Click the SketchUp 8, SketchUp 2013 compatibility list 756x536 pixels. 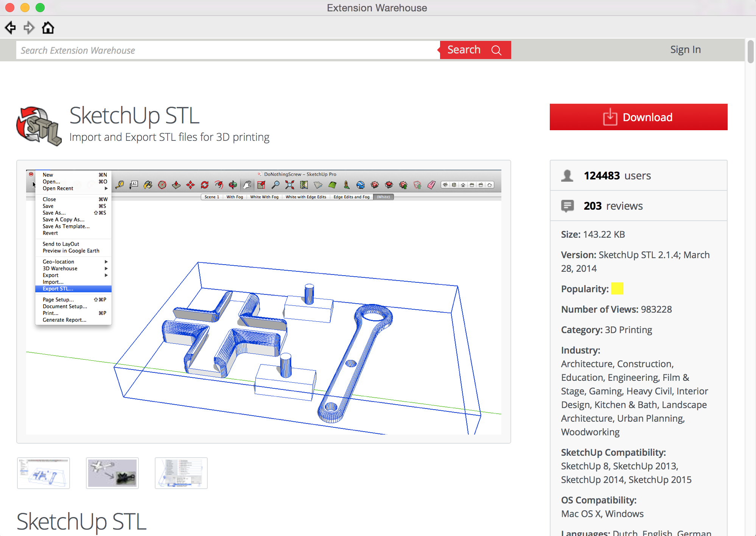626,473
